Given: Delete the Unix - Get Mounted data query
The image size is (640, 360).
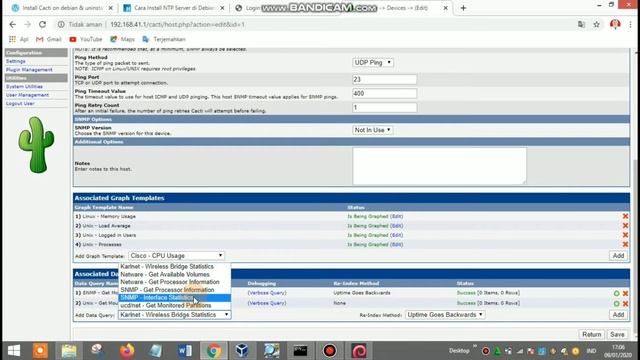Looking at the screenshot, I should pos(625,304).
